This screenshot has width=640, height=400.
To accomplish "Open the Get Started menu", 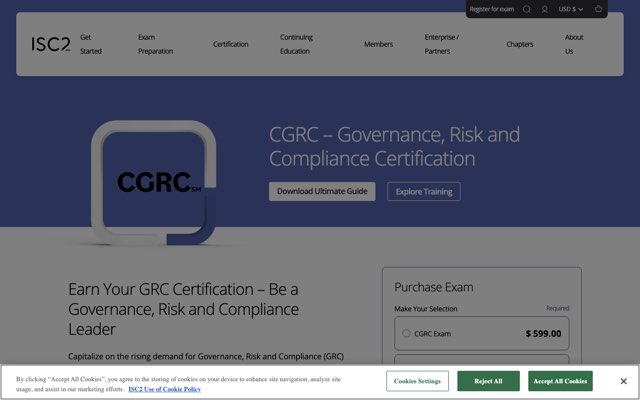I will click(91, 44).
